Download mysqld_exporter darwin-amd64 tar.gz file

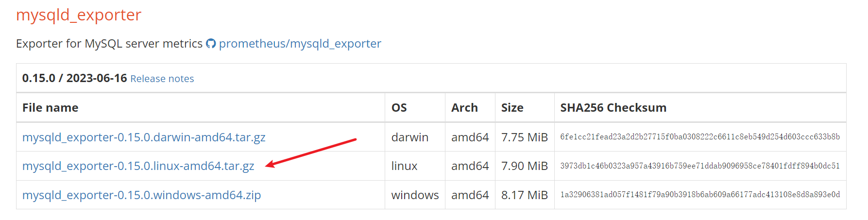144,137
